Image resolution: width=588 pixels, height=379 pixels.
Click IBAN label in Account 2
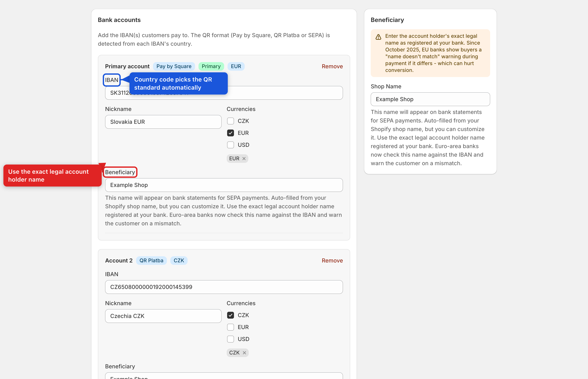tap(112, 274)
